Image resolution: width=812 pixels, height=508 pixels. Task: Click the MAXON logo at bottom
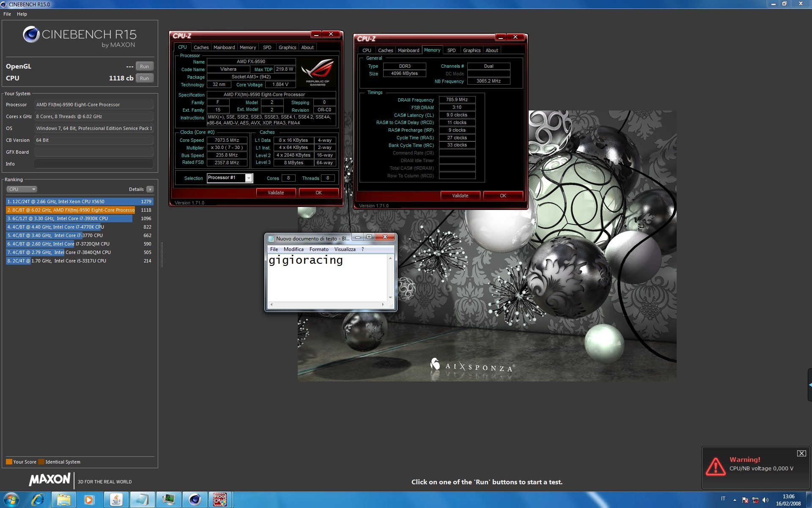(49, 480)
